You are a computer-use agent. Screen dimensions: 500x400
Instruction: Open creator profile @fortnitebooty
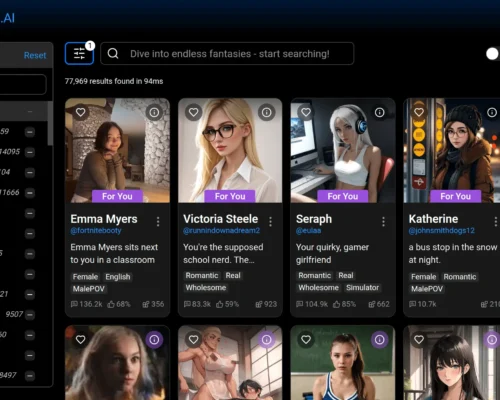(x=96, y=231)
